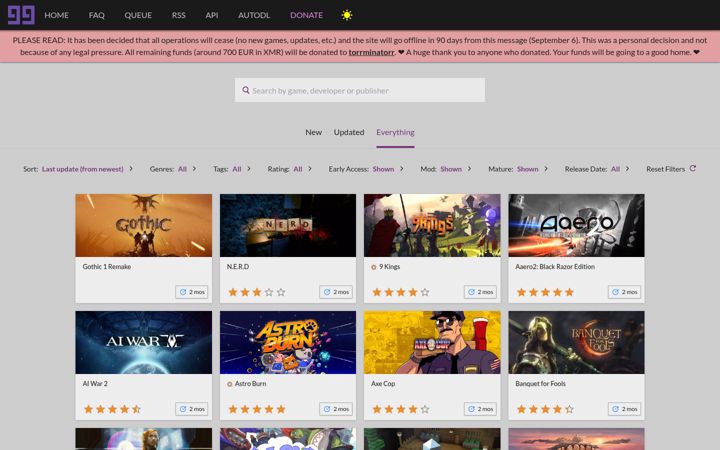Screen dimensions: 720x450
Task: Click the star rating on 9 Kings
Action: (x=401, y=292)
